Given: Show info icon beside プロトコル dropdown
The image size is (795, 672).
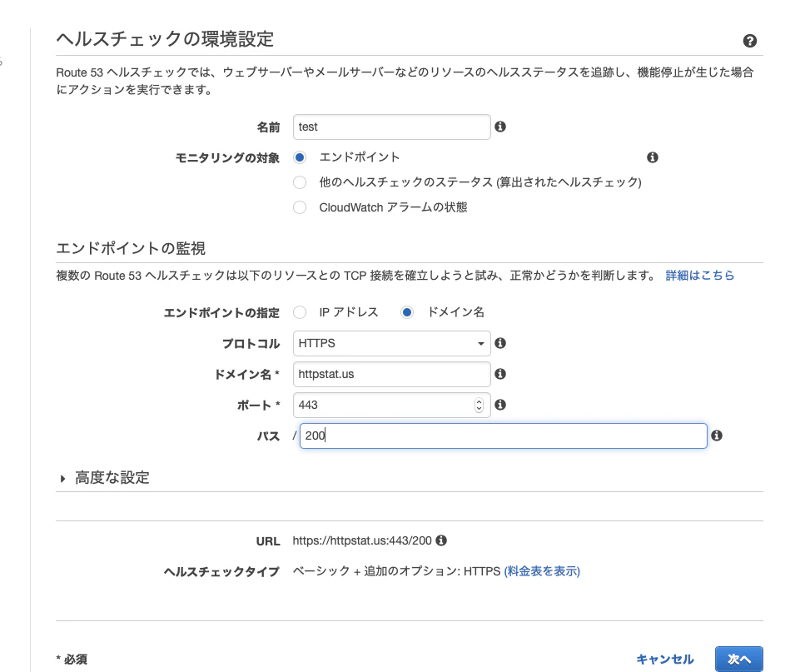Looking at the screenshot, I should pyautogui.click(x=500, y=343).
